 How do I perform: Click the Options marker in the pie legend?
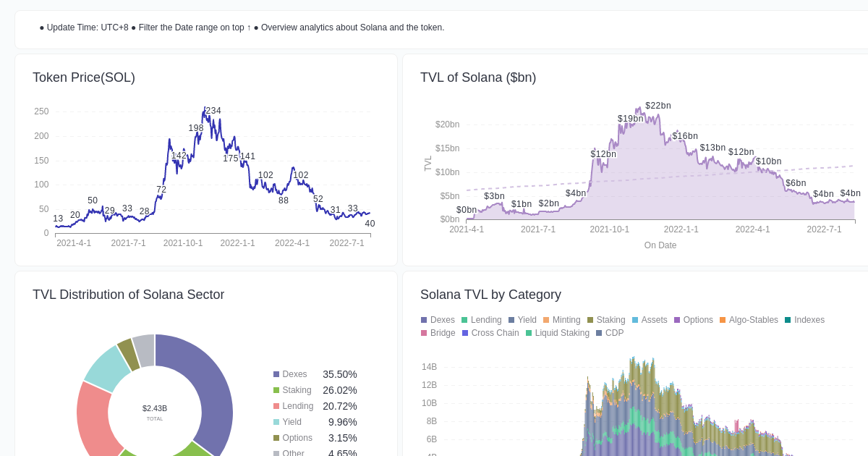(x=276, y=438)
